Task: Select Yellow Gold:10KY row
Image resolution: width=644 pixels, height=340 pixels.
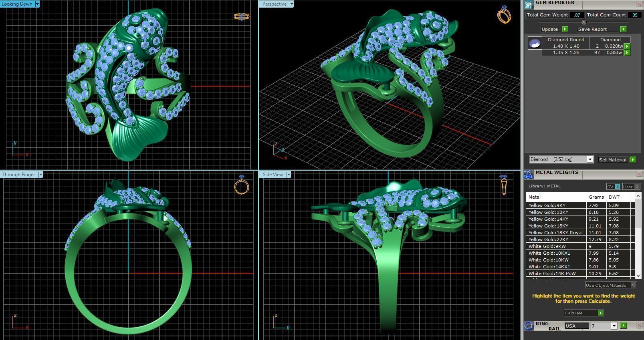Action: pos(580,212)
